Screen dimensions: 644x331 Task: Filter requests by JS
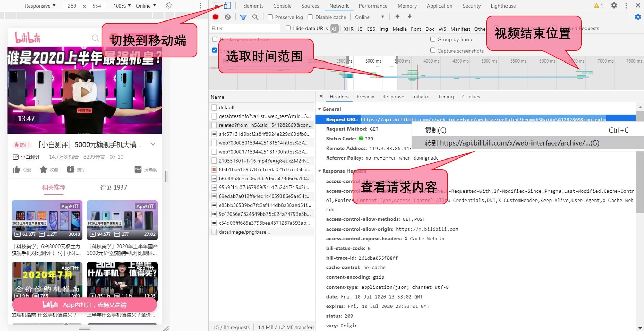tap(360, 29)
